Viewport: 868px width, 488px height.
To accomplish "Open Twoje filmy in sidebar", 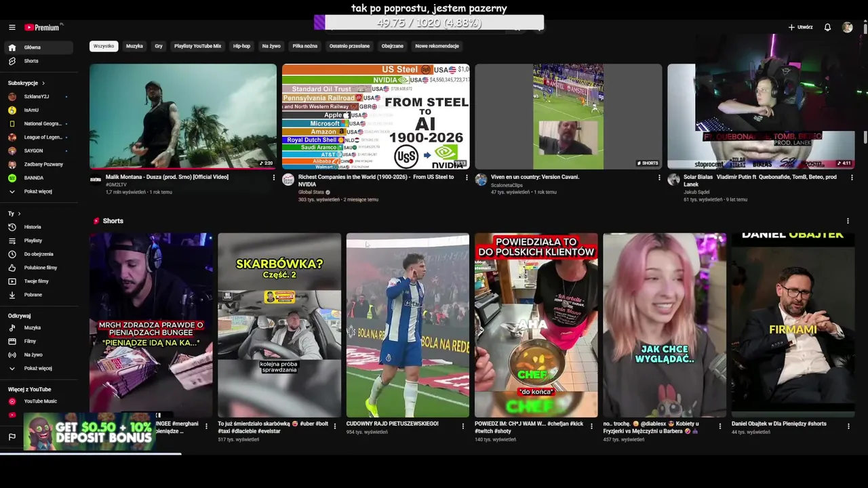I will pyautogui.click(x=37, y=281).
